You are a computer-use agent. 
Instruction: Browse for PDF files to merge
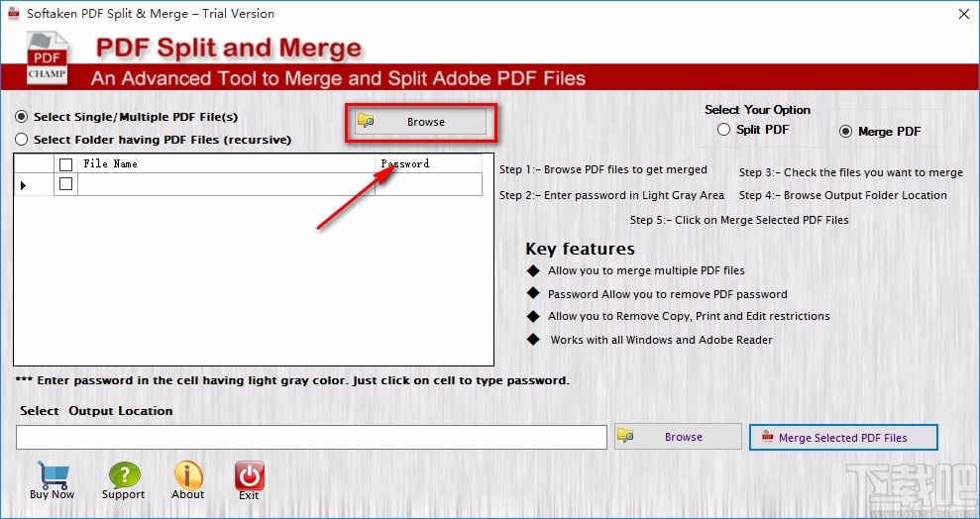[x=420, y=121]
